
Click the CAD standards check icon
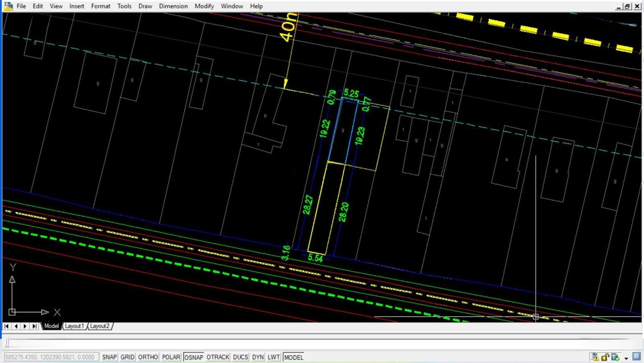pos(615,357)
